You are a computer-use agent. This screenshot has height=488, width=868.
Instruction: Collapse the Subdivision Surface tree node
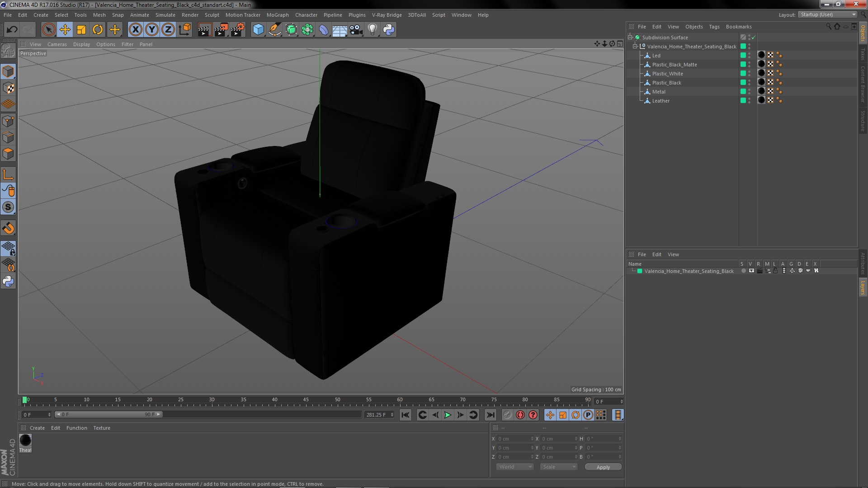pos(630,37)
